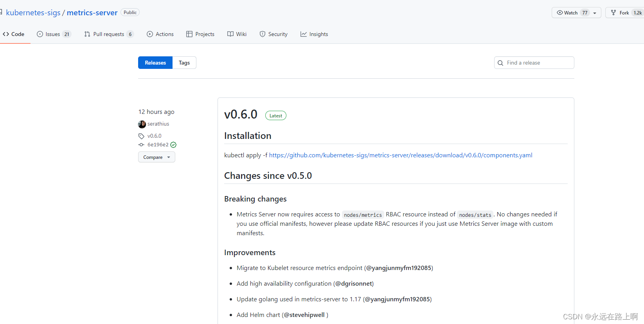644x324 pixels.
Task: Go to the Actions tab
Action: click(160, 34)
